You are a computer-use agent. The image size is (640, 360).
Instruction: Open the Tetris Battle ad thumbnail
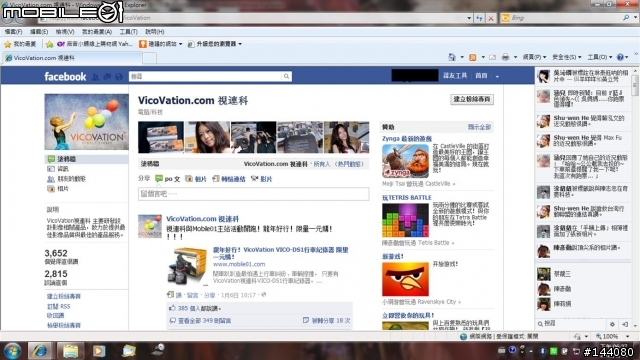click(405, 220)
